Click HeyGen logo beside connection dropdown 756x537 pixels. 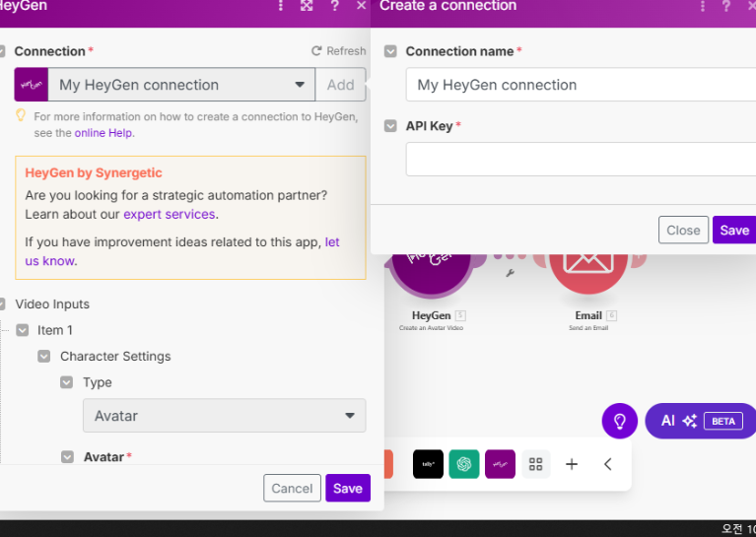(x=32, y=85)
